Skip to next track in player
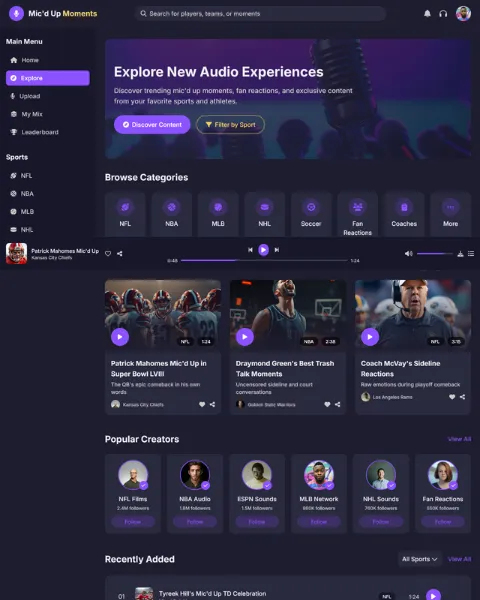Viewport: 480px width, 600px height. (x=277, y=250)
